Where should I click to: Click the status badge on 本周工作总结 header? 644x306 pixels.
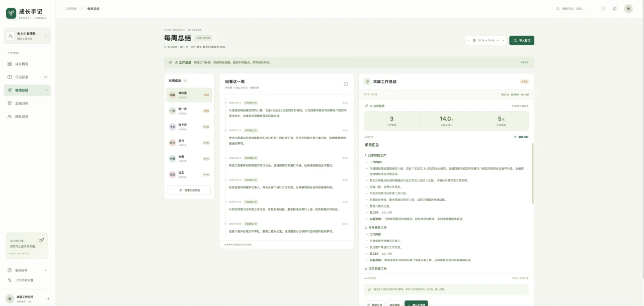coord(524,81)
